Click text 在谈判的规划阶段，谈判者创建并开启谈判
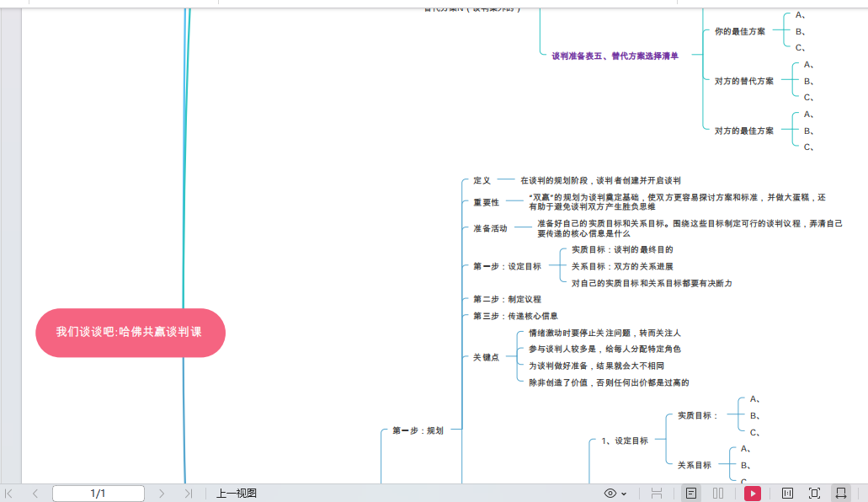Image resolution: width=868 pixels, height=502 pixels. pyautogui.click(x=600, y=180)
